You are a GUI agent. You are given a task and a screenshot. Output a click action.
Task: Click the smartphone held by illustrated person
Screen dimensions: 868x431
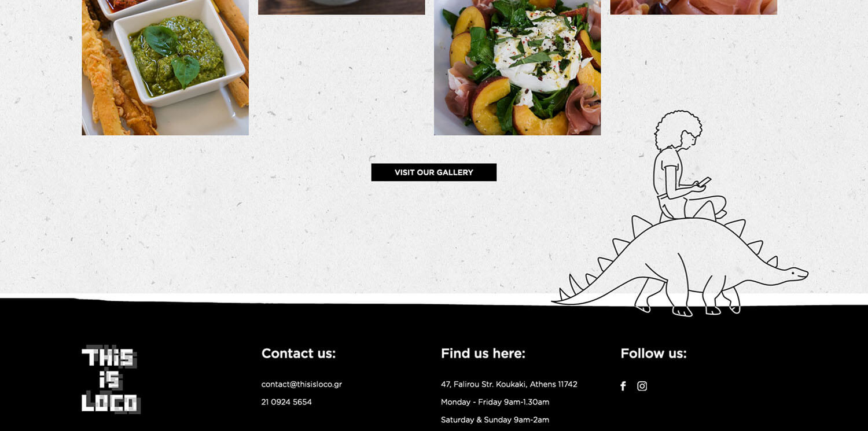(x=705, y=182)
